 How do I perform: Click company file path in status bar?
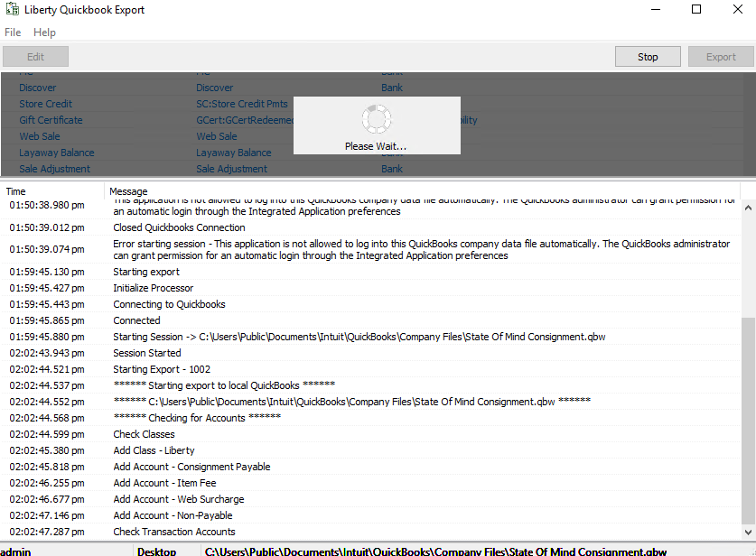pyautogui.click(x=435, y=551)
